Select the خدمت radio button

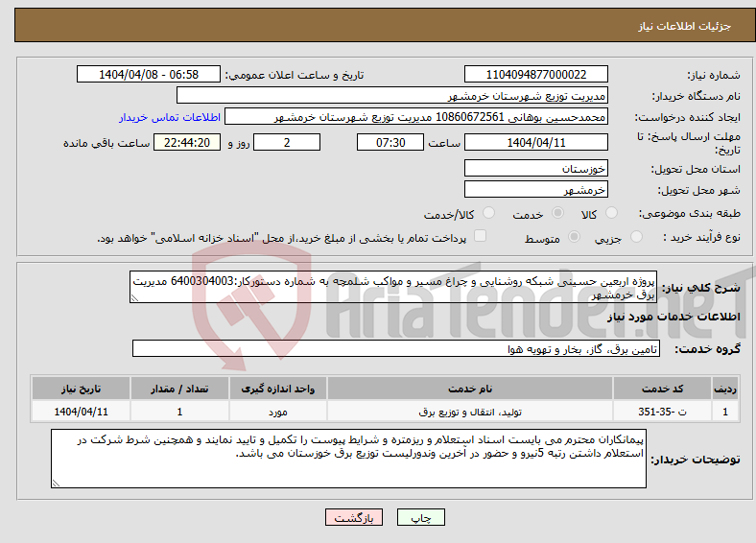[557, 213]
